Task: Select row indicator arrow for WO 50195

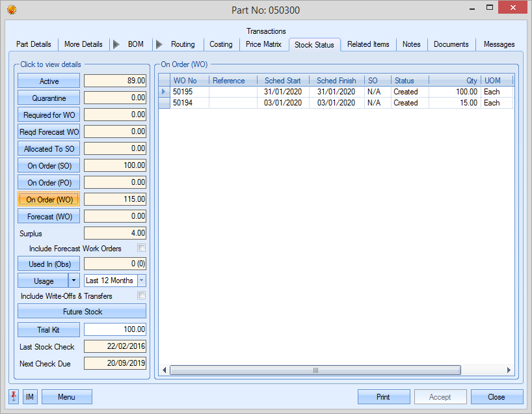Action: 164,92
